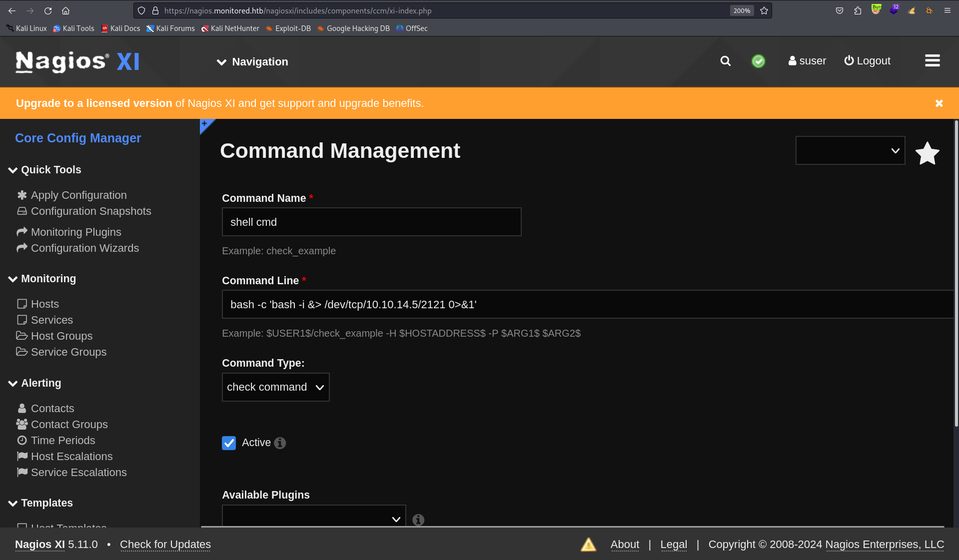The height and width of the screenshot is (560, 959).
Task: Open the empty dropdown beside the star
Action: point(851,150)
